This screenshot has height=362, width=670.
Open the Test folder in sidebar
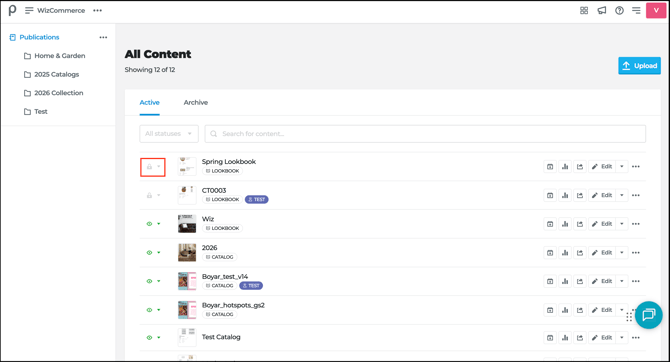pos(36,112)
